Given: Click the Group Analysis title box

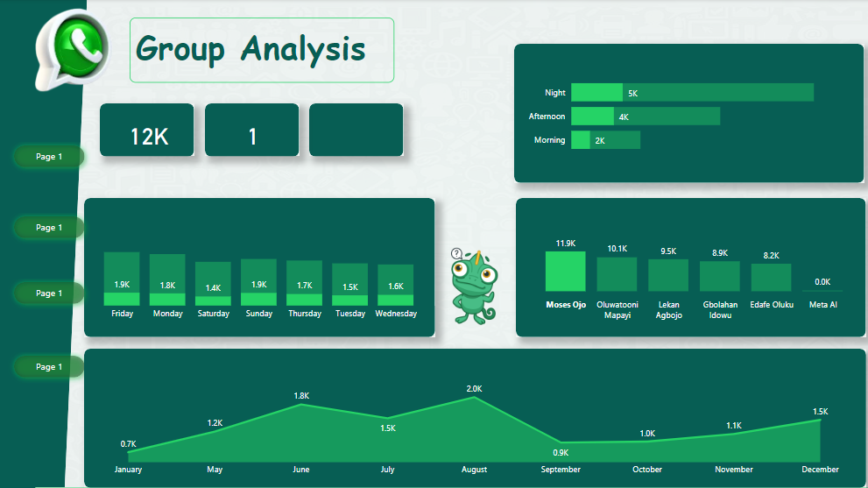Looking at the screenshot, I should [x=261, y=50].
